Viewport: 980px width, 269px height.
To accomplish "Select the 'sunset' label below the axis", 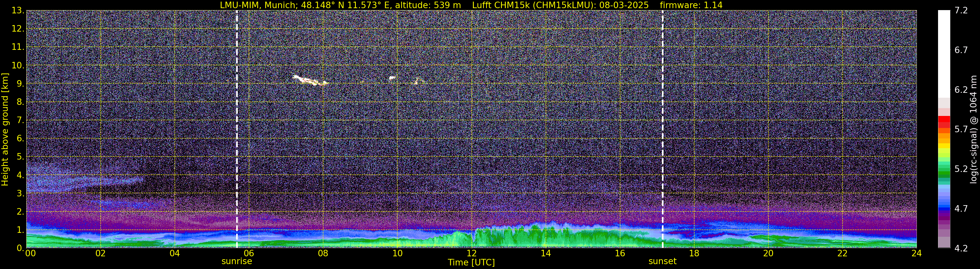I will coord(662,262).
